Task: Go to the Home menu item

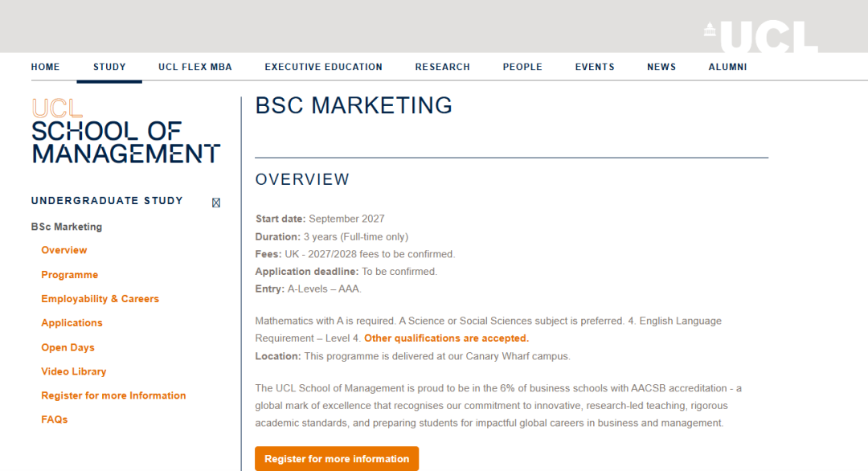Action: click(45, 67)
